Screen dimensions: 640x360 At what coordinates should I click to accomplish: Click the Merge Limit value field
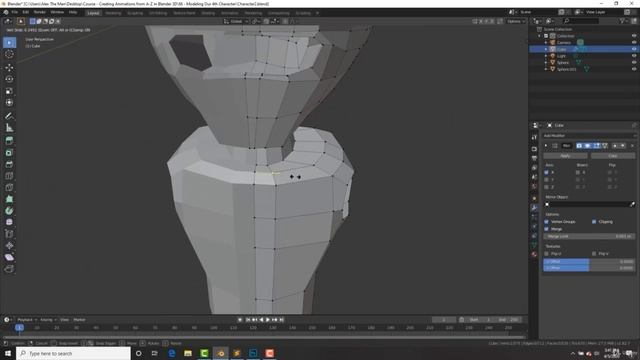click(x=589, y=236)
